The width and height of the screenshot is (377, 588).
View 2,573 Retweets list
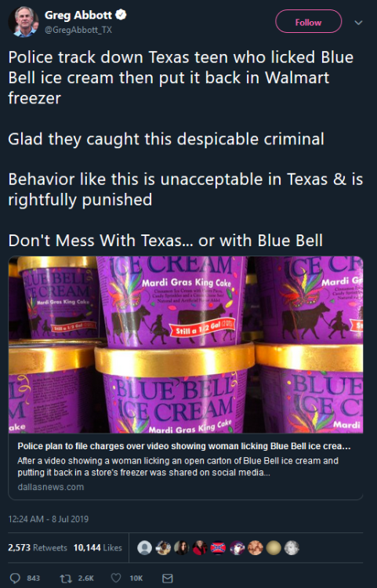click(x=38, y=548)
